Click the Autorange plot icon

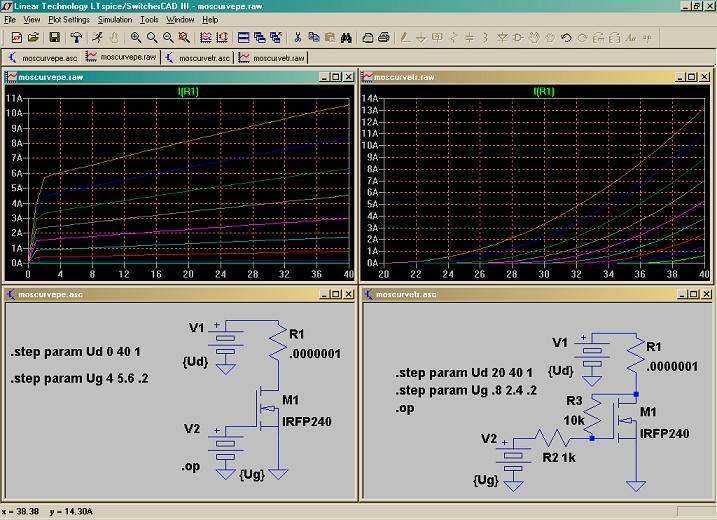(206, 38)
